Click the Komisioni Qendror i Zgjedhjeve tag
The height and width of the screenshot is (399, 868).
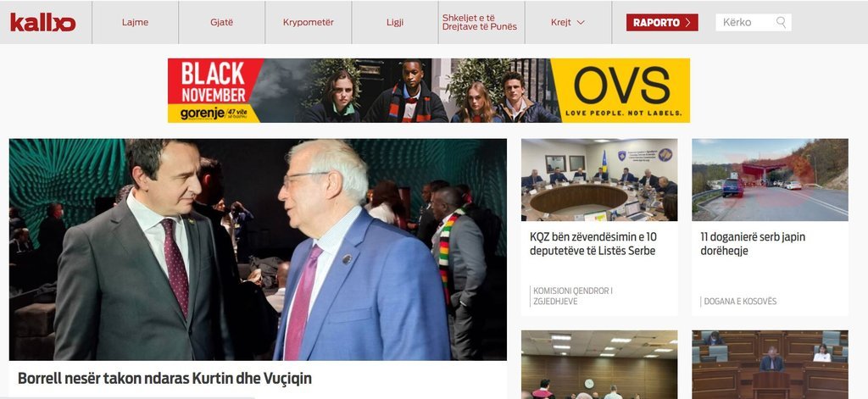point(572,296)
